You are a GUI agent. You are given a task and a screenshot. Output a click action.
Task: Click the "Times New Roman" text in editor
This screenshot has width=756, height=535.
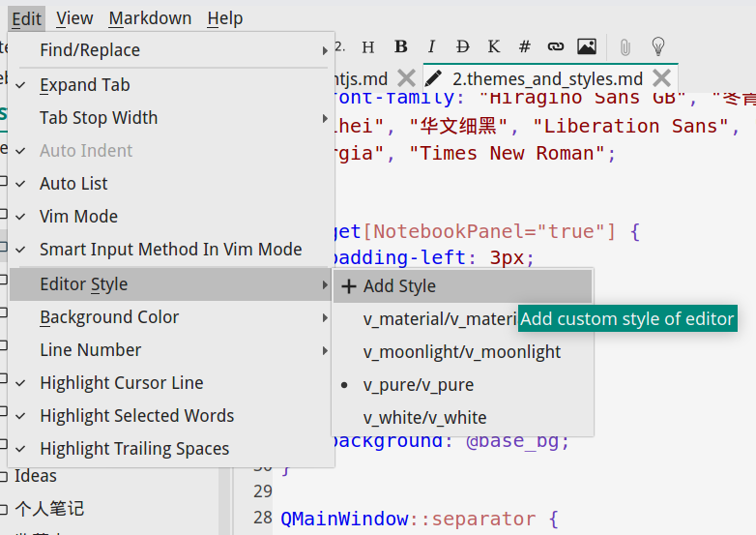click(508, 154)
